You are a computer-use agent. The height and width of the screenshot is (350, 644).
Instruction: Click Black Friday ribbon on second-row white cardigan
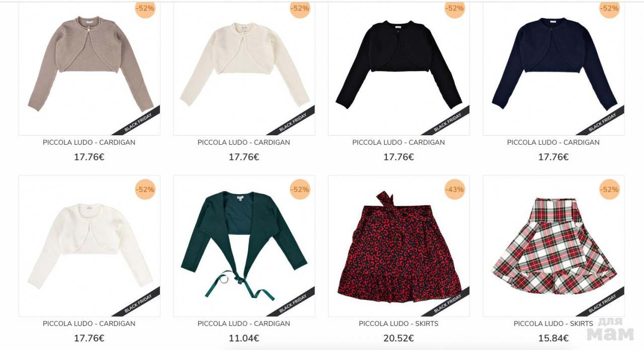pos(138,303)
